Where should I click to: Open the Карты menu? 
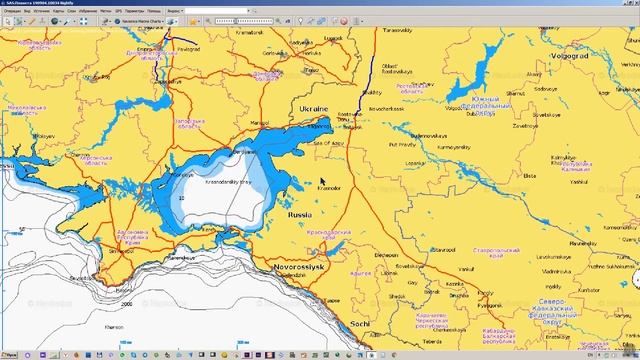58,11
